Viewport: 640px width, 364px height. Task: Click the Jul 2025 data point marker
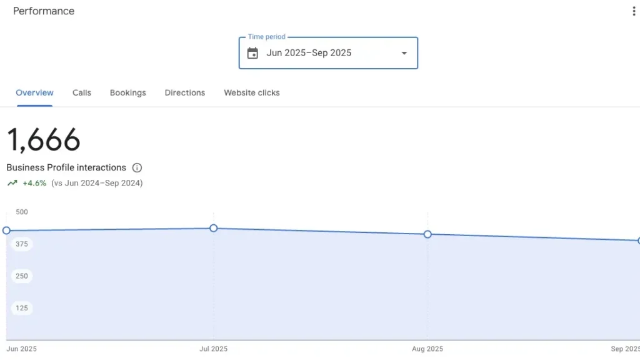pos(214,228)
